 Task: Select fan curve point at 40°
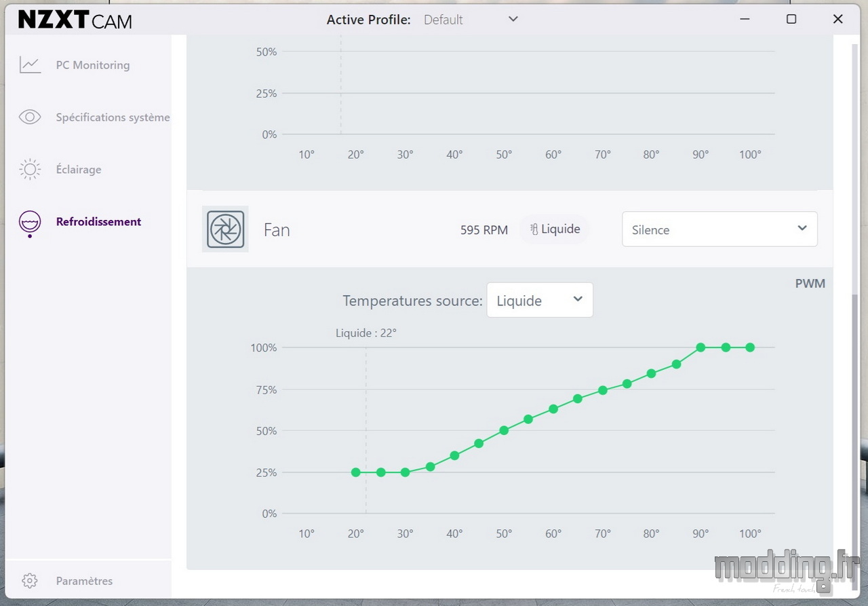coord(454,455)
